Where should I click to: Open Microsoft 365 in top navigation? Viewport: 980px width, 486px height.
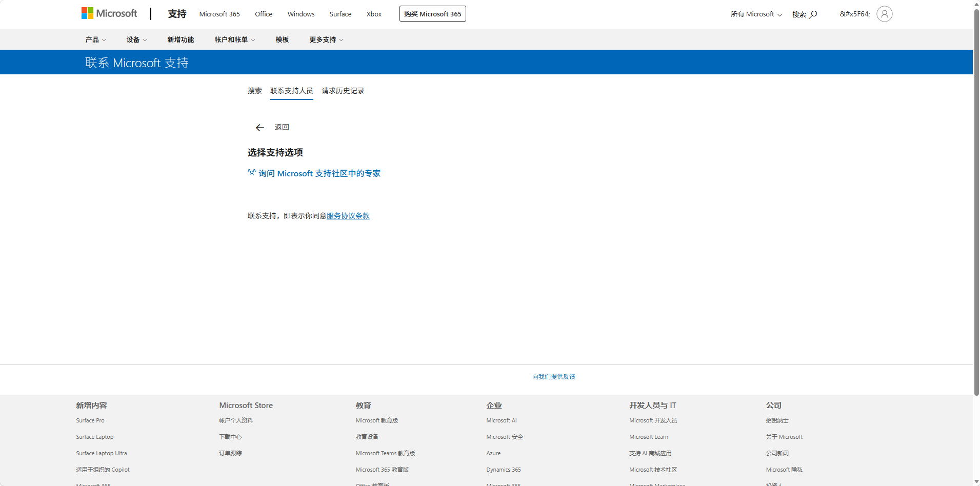219,14
